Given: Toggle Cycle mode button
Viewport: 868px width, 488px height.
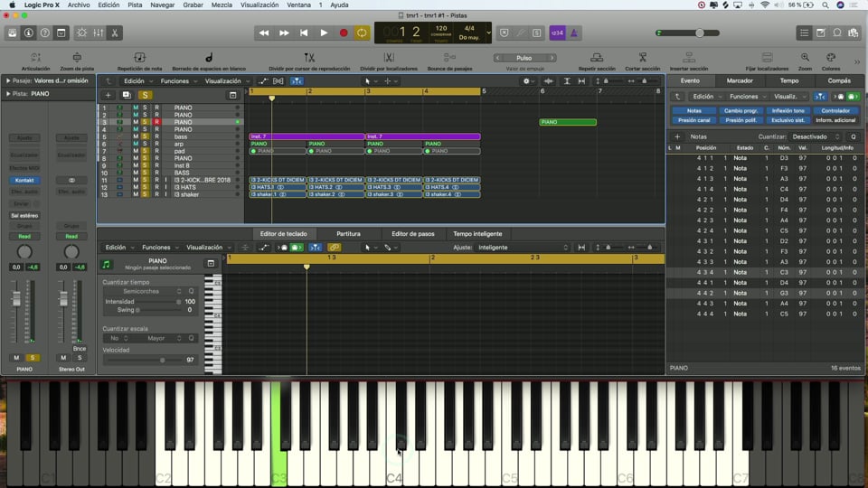Looking at the screenshot, I should [x=362, y=33].
